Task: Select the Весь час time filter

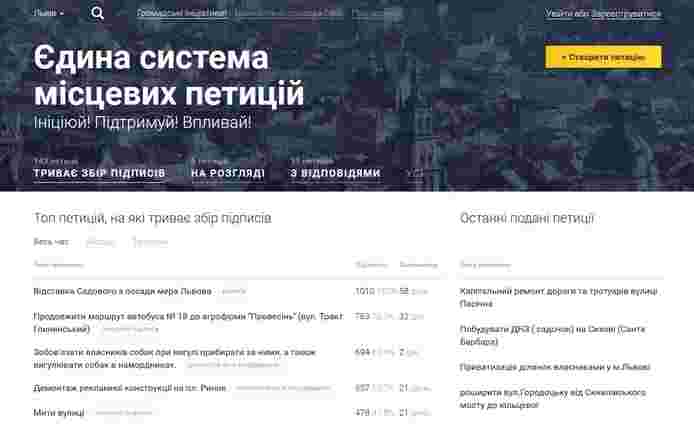Action: point(51,242)
